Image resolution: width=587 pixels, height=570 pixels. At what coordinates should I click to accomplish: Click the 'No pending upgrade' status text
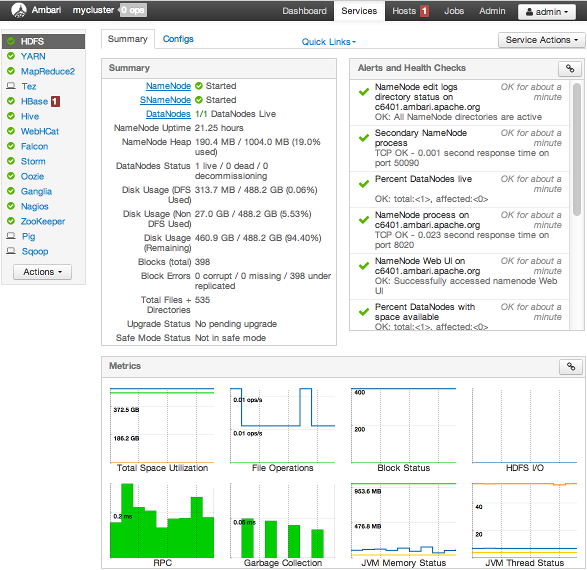tap(236, 324)
